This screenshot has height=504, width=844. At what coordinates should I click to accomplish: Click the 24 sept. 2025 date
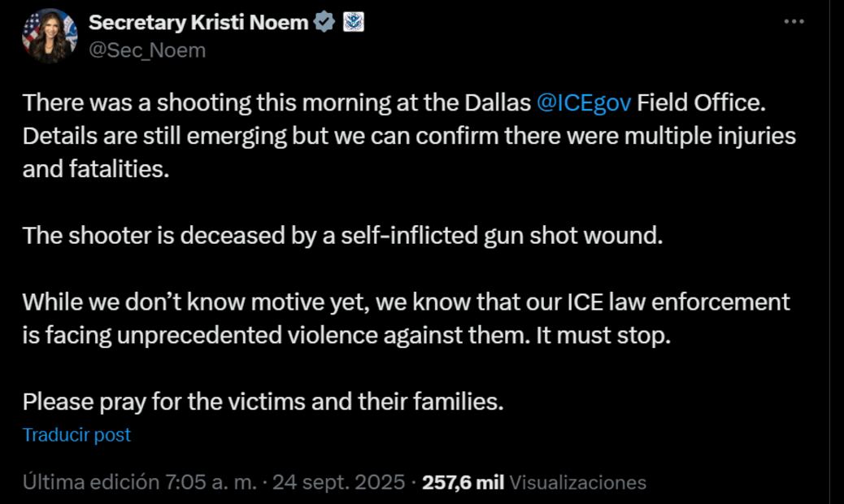pyautogui.click(x=338, y=482)
